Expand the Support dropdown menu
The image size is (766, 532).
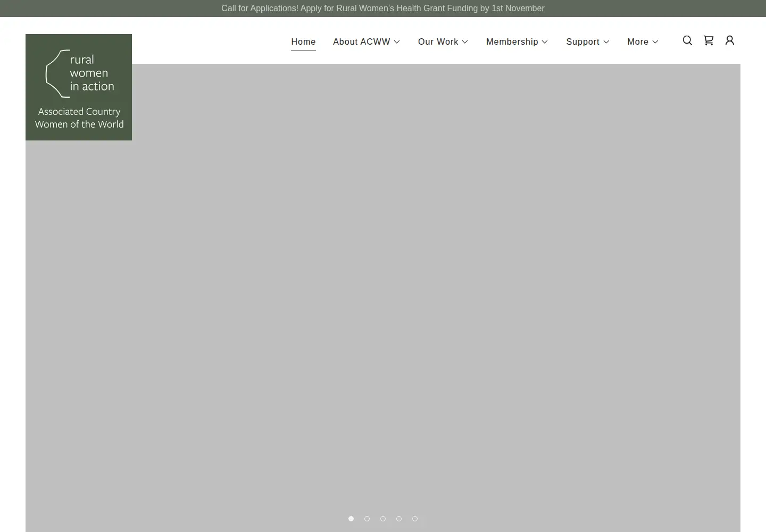point(588,41)
